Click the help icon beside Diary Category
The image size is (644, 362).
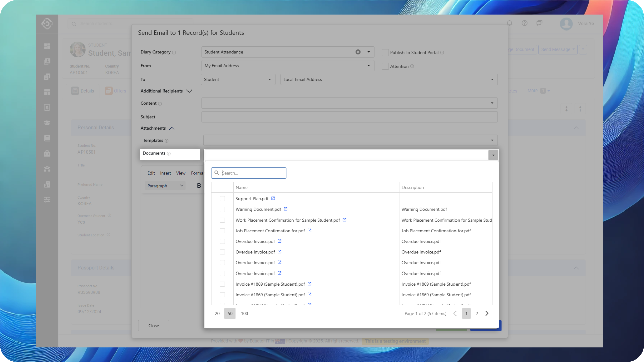click(x=174, y=53)
